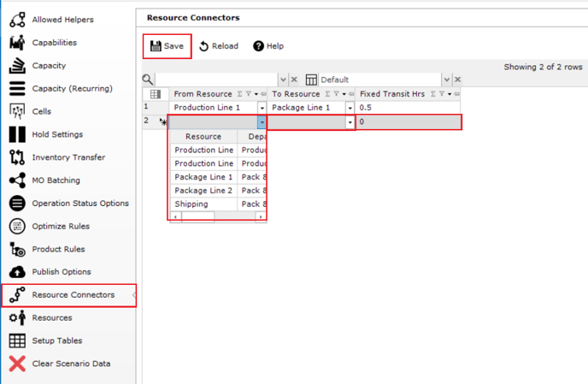Open Resources gear-person icon

17,317
